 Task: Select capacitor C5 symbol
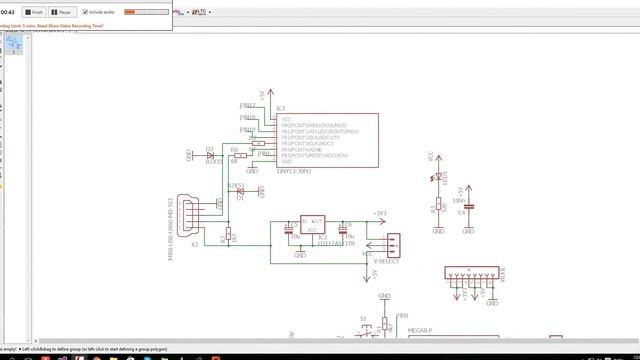[288, 231]
